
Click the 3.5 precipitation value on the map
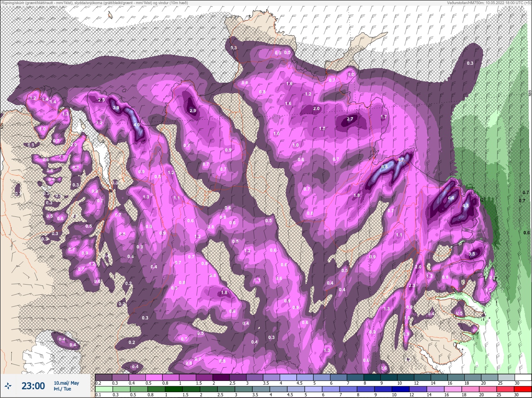tap(472, 254)
